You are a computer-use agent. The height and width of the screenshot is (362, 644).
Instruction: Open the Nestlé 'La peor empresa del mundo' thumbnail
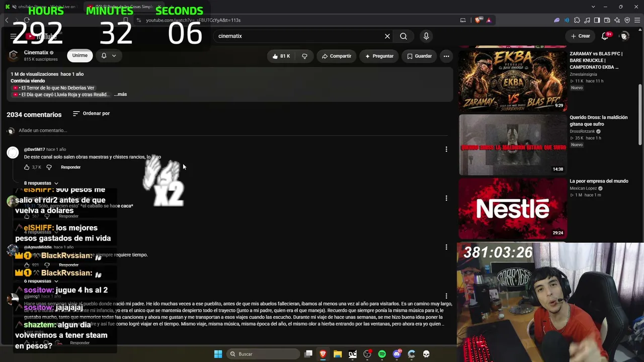tap(513, 209)
